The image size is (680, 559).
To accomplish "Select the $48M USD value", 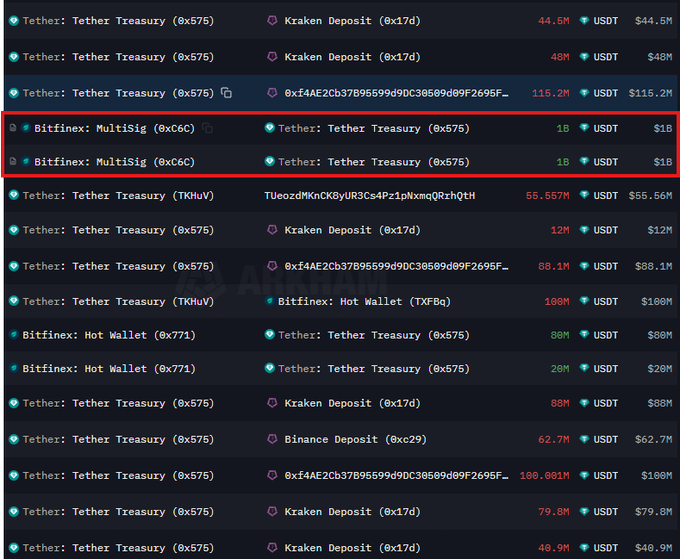I will pos(660,57).
